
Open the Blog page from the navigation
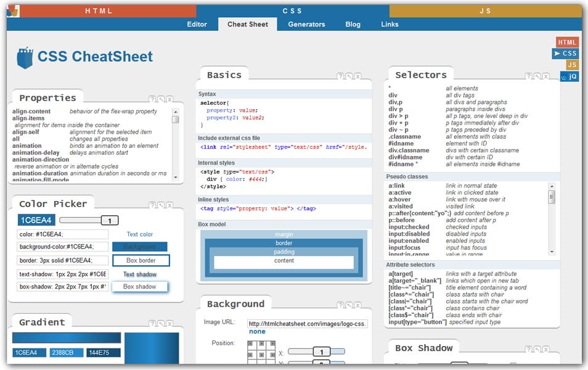click(x=353, y=24)
